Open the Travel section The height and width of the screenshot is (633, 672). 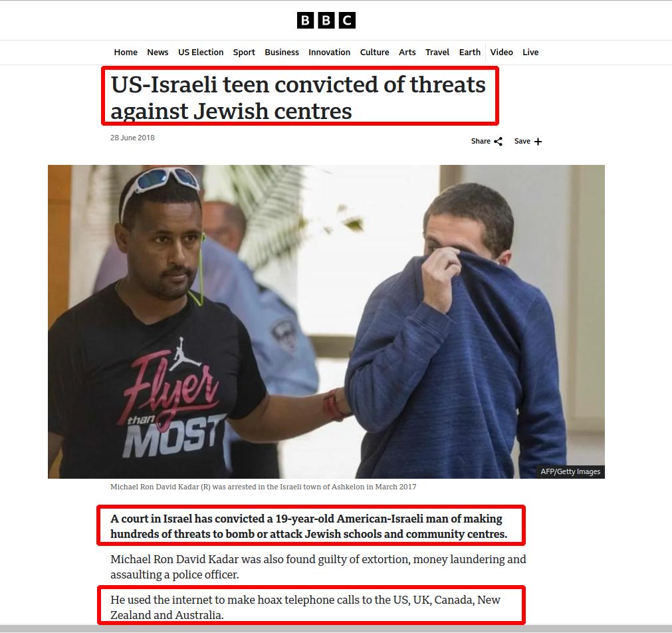(437, 53)
